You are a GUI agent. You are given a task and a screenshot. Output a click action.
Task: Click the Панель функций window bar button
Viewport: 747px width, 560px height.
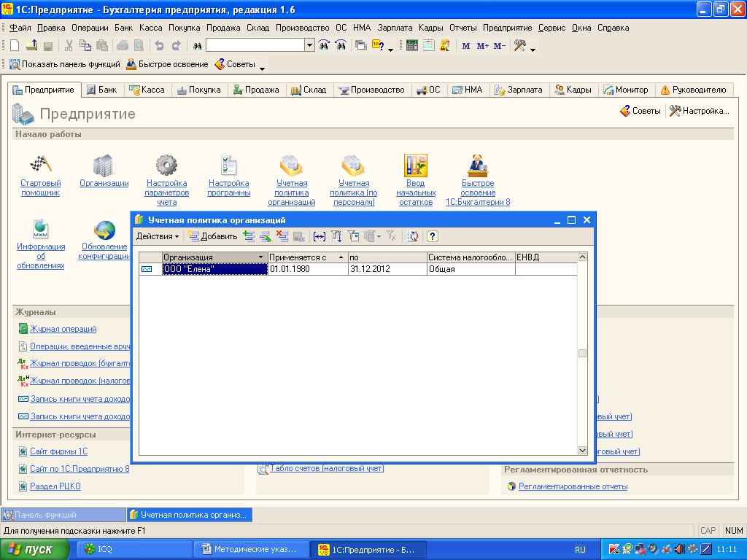63,515
